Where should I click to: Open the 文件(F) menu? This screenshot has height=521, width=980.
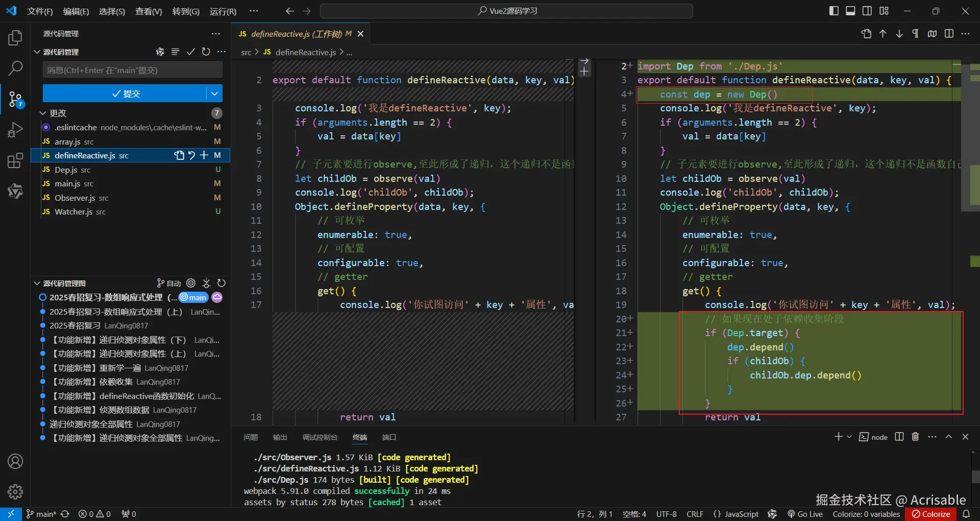[40, 11]
